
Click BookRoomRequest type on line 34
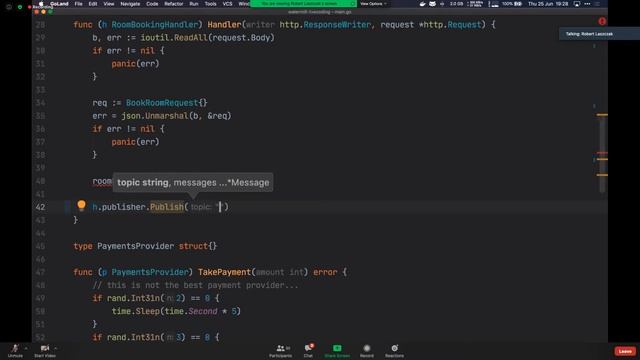coord(162,102)
